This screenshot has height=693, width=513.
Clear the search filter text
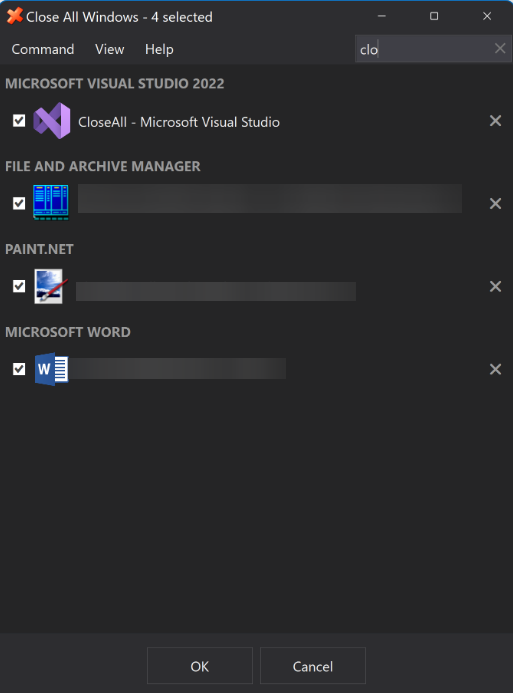tap(500, 48)
